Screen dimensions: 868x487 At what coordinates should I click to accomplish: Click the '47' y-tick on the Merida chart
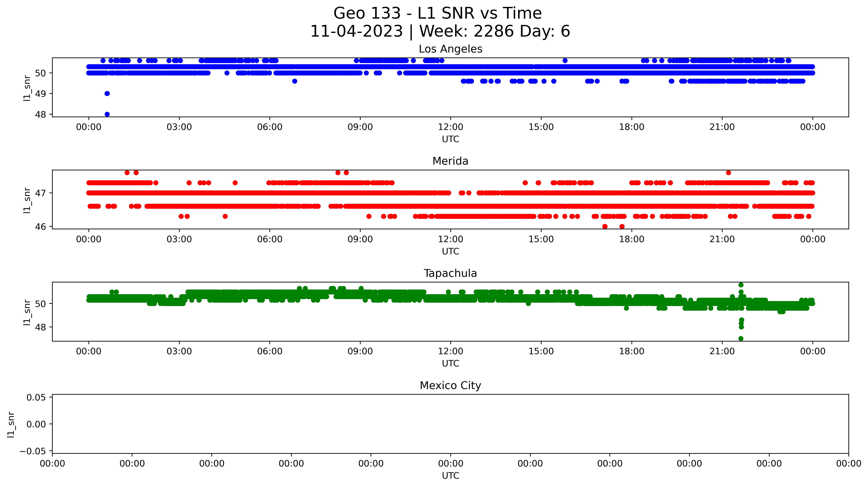click(40, 193)
